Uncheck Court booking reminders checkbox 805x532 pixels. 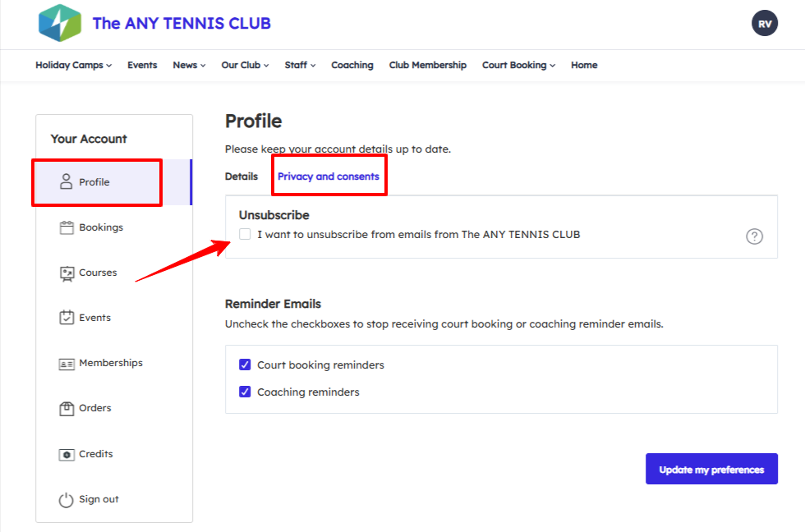pyautogui.click(x=245, y=365)
